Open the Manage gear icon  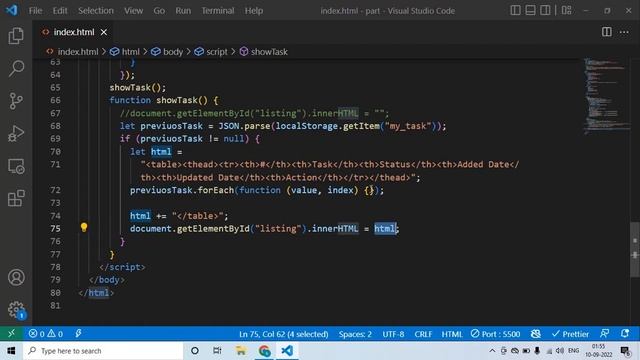16,310
